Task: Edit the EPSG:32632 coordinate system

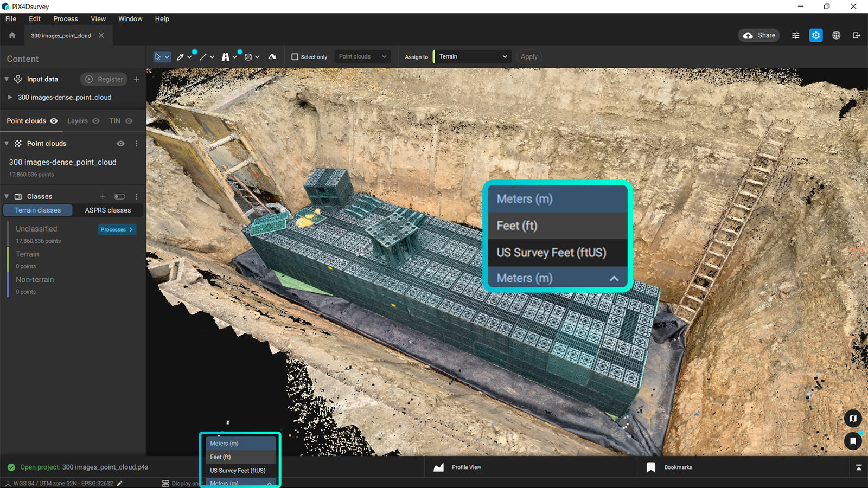Action: [x=119, y=483]
